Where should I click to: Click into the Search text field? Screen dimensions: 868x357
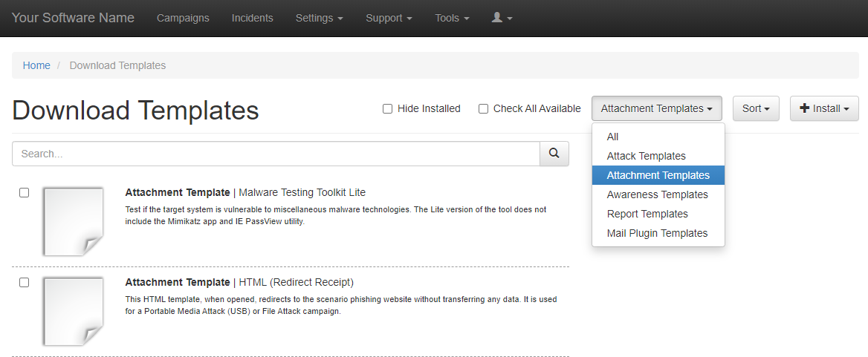[x=276, y=154]
